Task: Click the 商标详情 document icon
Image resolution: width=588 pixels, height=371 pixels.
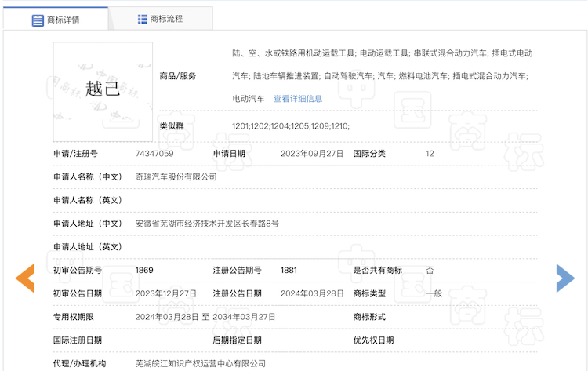Action: click(x=38, y=20)
